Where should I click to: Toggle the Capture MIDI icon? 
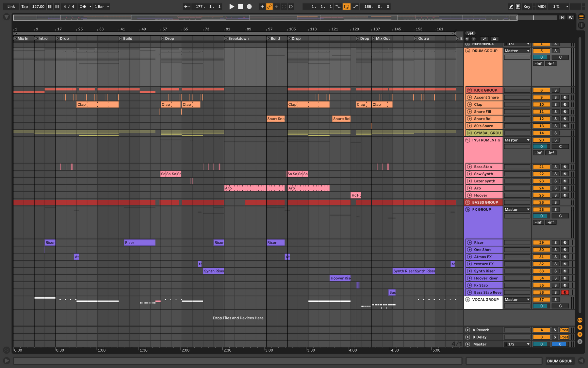tap(284, 7)
